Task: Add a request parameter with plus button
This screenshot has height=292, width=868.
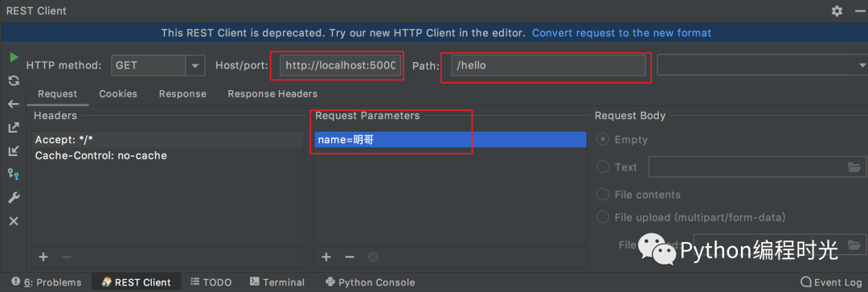Action: 326,257
